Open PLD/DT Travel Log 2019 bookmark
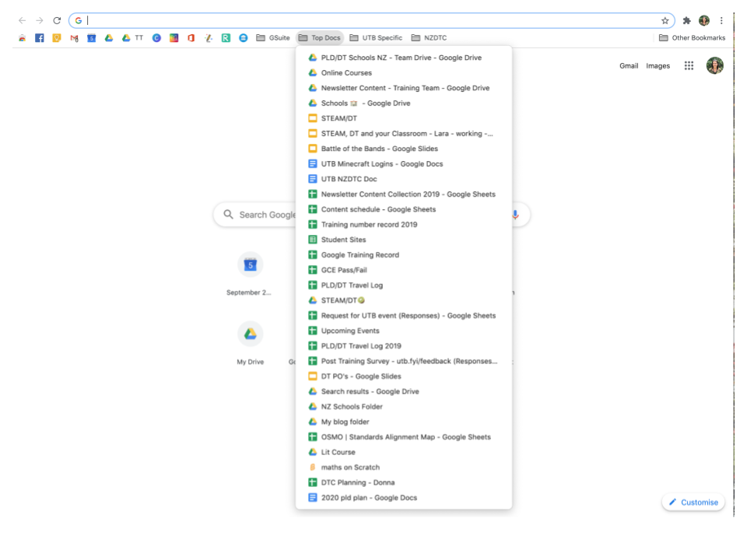This screenshot has height=560, width=747. [404, 346]
